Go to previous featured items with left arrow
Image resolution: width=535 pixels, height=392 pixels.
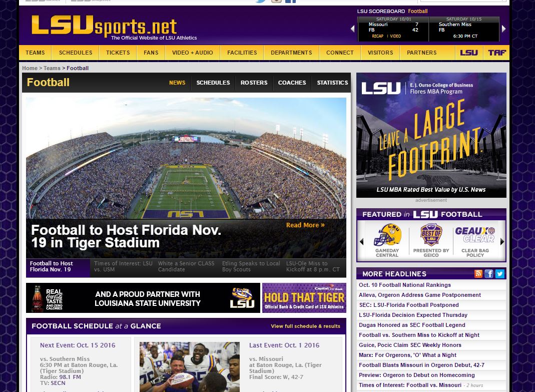tap(361, 242)
